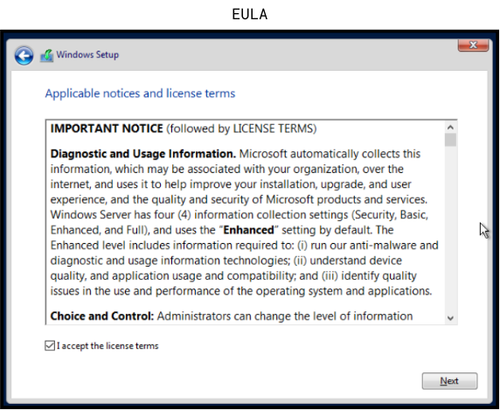Proceed with the Next button
Image resolution: width=500 pixels, height=410 pixels.
[449, 381]
